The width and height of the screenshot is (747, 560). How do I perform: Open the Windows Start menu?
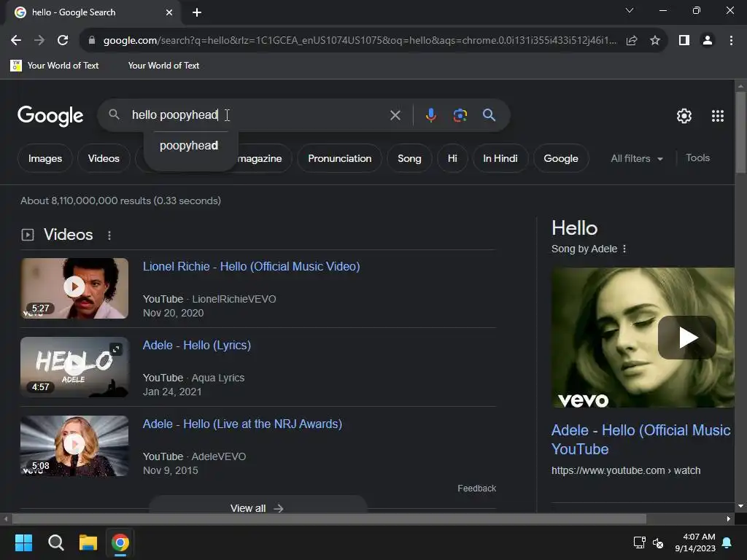point(23,542)
